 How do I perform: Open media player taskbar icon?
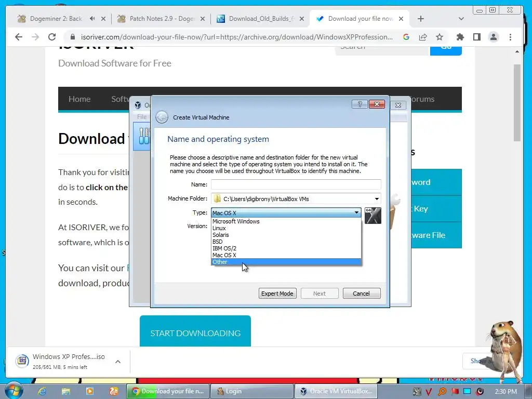point(90,391)
